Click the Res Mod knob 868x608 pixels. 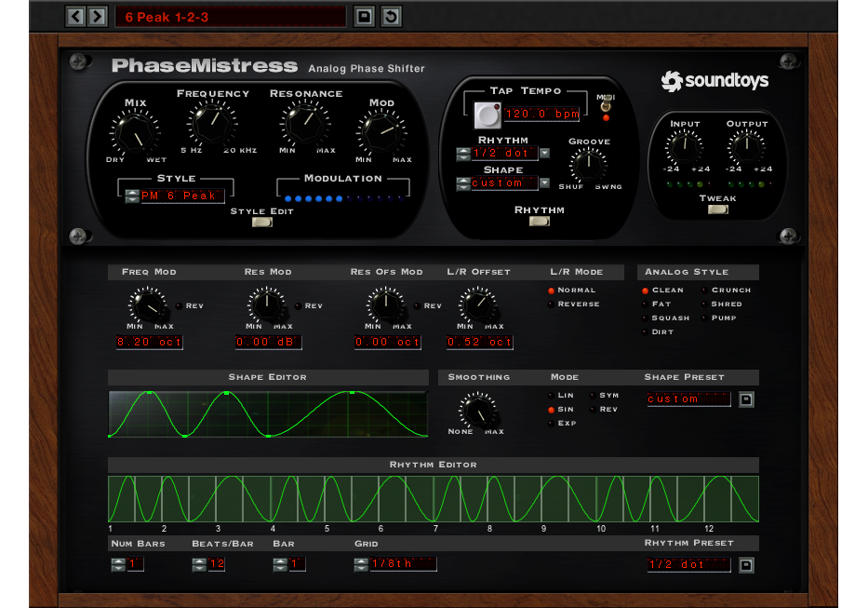click(x=267, y=304)
